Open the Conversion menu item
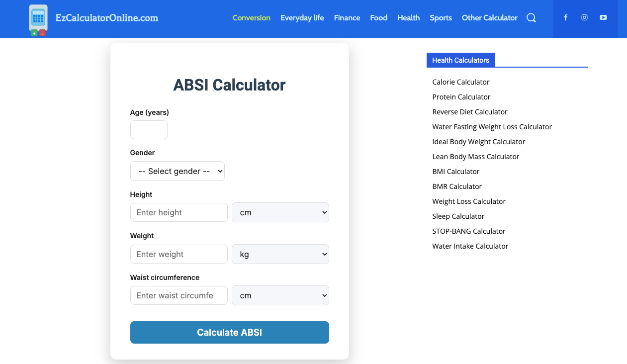The image size is (627, 364). tap(252, 18)
